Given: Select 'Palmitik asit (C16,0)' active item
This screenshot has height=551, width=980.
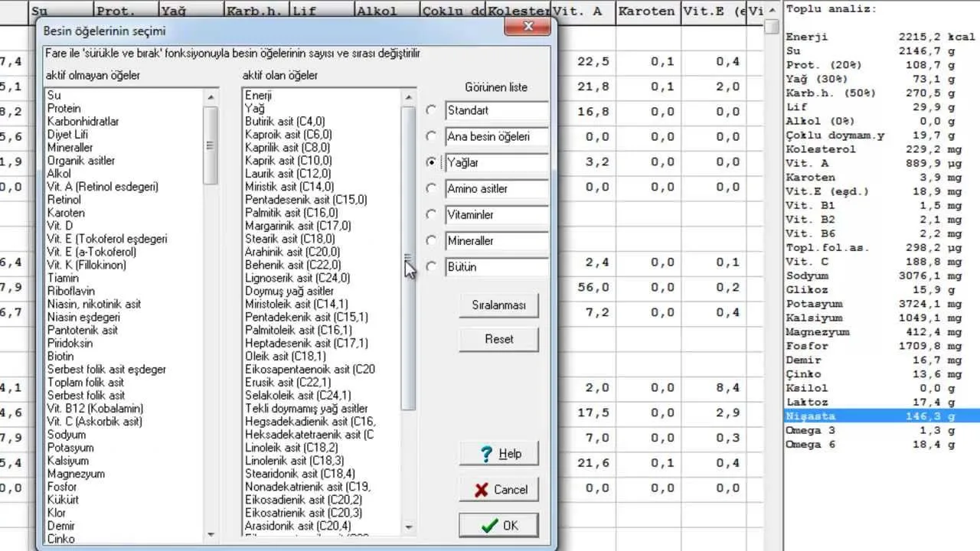Looking at the screenshot, I should tap(291, 213).
